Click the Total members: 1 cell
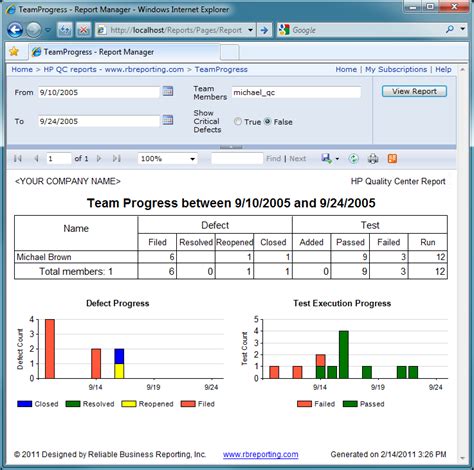Viewport: 474px width, 470px height. tap(76, 271)
